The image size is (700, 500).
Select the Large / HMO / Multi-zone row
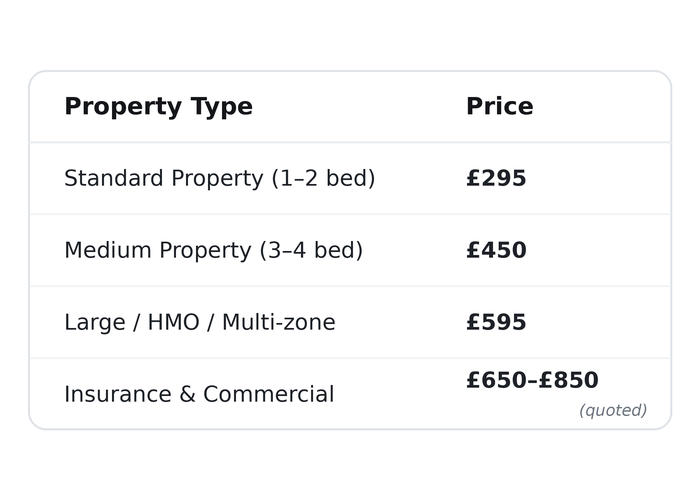[x=350, y=322]
